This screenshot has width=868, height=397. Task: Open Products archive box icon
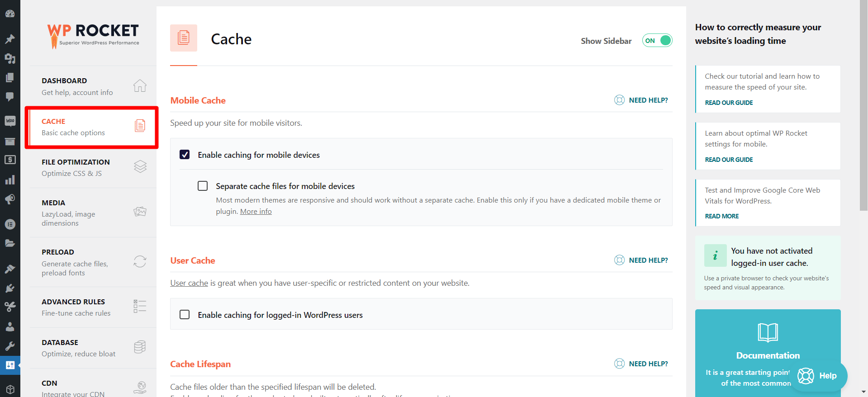click(x=10, y=142)
